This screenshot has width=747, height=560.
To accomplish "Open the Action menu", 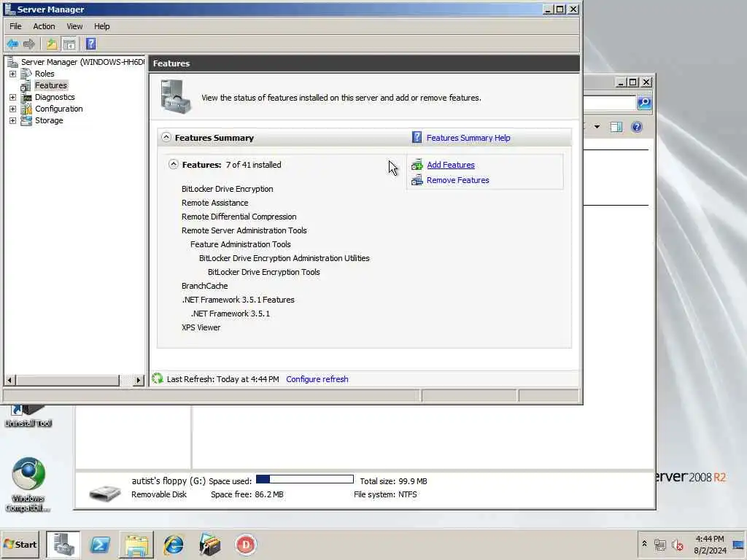I will coord(44,26).
